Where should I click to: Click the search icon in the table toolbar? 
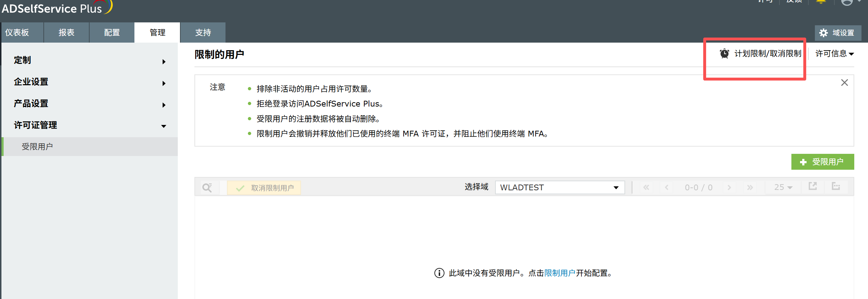point(207,187)
